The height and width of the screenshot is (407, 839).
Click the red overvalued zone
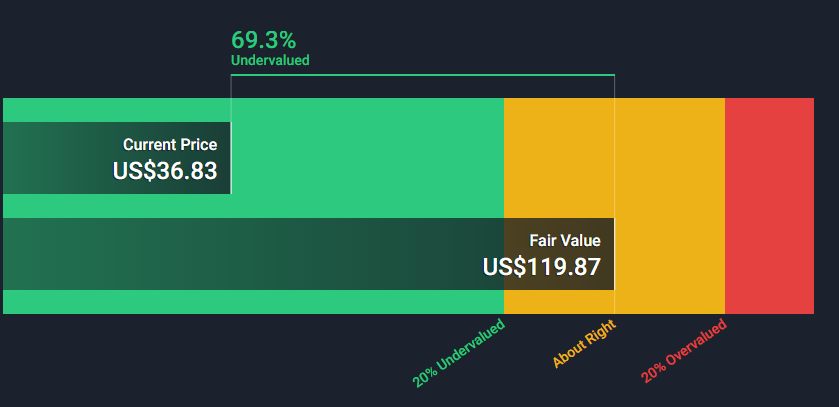(x=769, y=206)
